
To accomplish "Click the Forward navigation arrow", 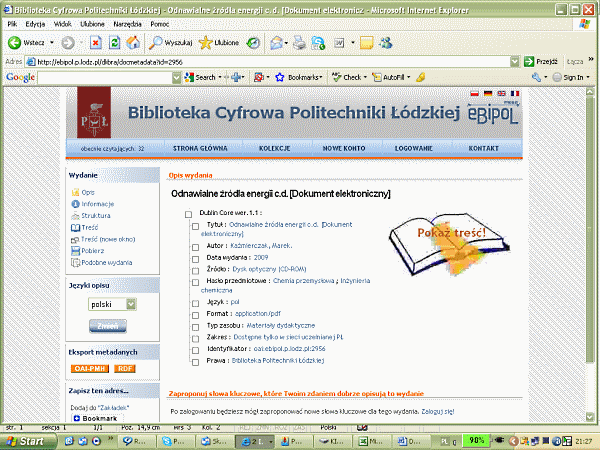I will pos(68,42).
